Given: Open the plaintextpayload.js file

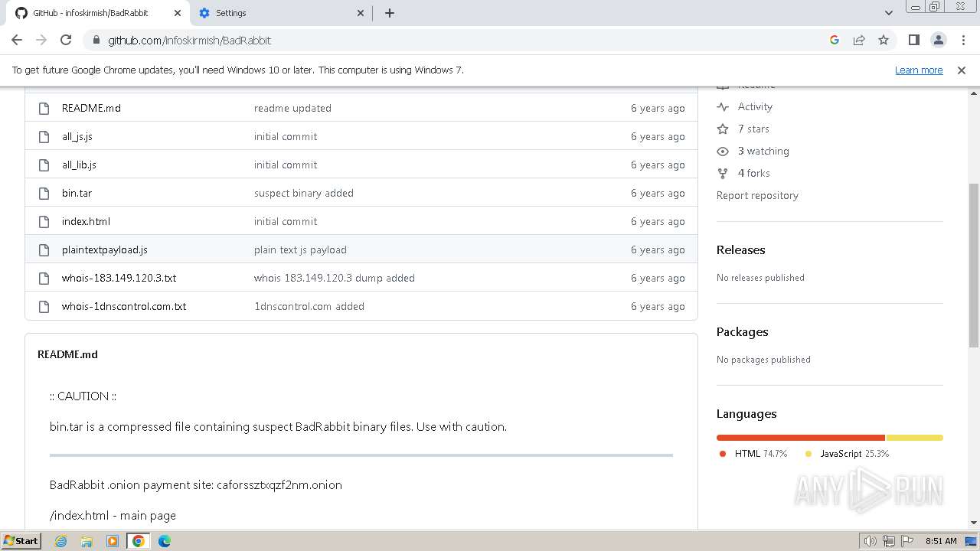Looking at the screenshot, I should coord(105,249).
